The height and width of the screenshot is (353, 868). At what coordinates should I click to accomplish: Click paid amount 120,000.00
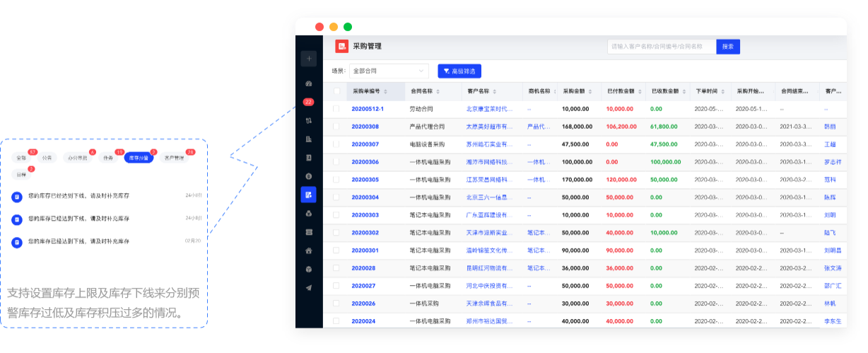click(x=621, y=180)
